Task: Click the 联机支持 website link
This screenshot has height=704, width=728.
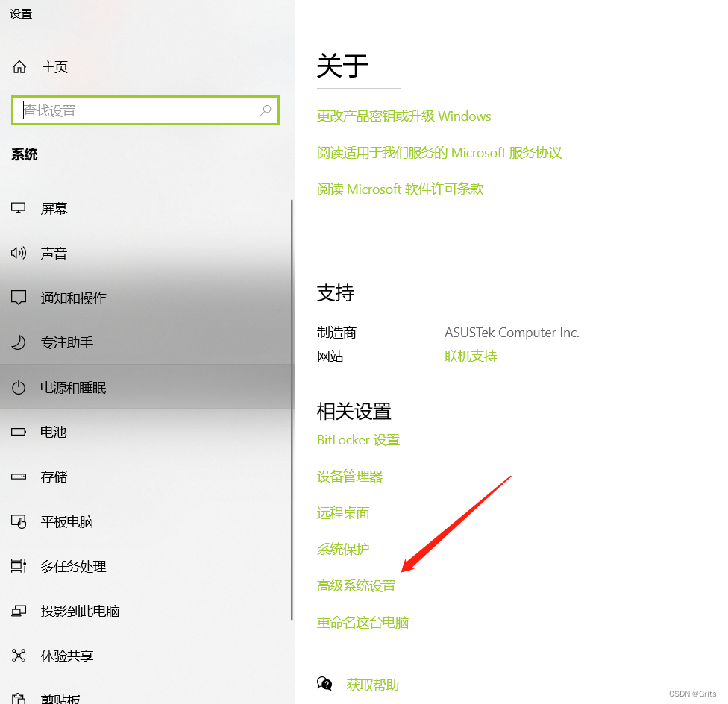Action: [471, 356]
